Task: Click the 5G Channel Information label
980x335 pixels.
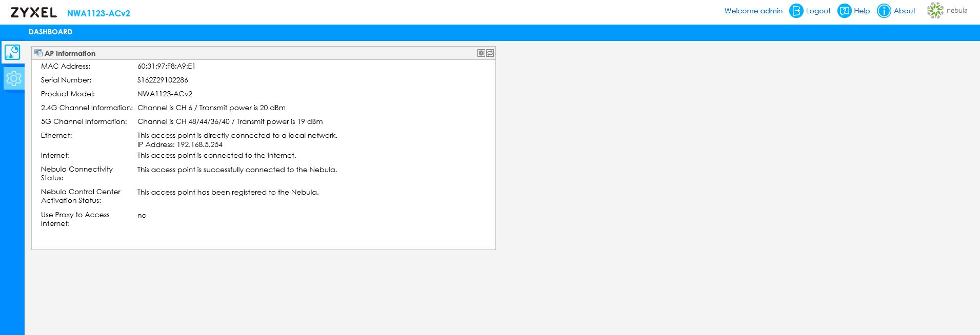Action: pyautogui.click(x=84, y=121)
